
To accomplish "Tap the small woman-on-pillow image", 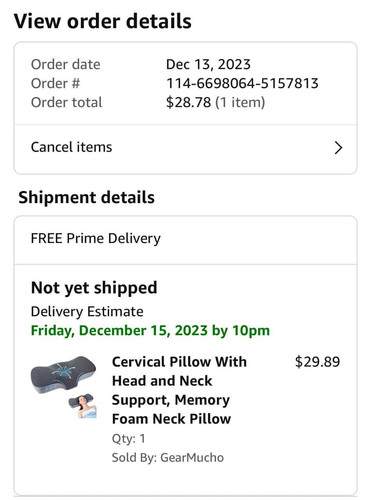I will click(x=83, y=406).
